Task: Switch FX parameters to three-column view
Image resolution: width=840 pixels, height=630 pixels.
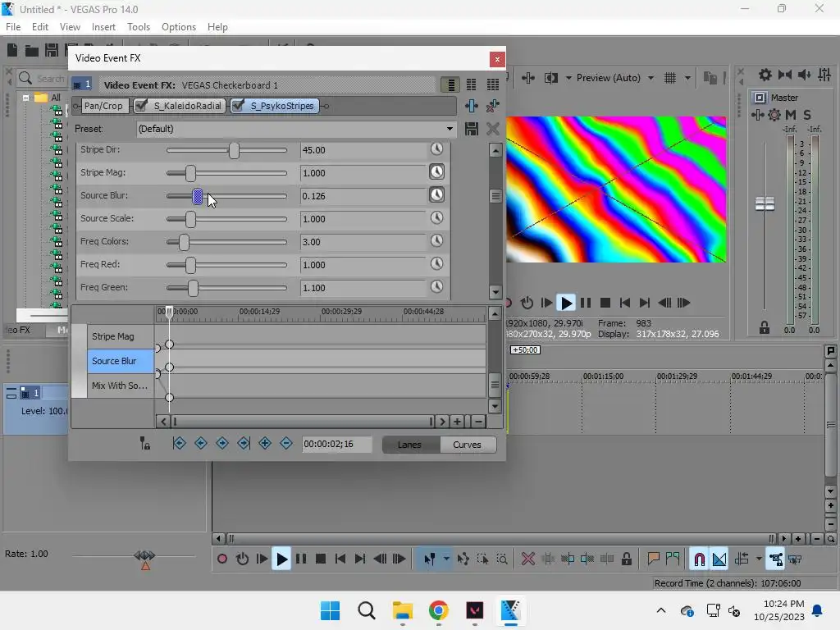Action: coord(493,84)
